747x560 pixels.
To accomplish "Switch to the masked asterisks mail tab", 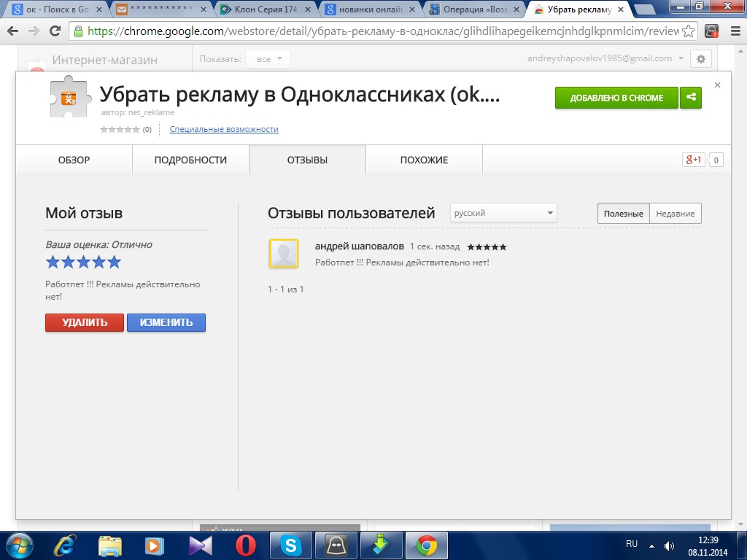I will click(x=161, y=9).
